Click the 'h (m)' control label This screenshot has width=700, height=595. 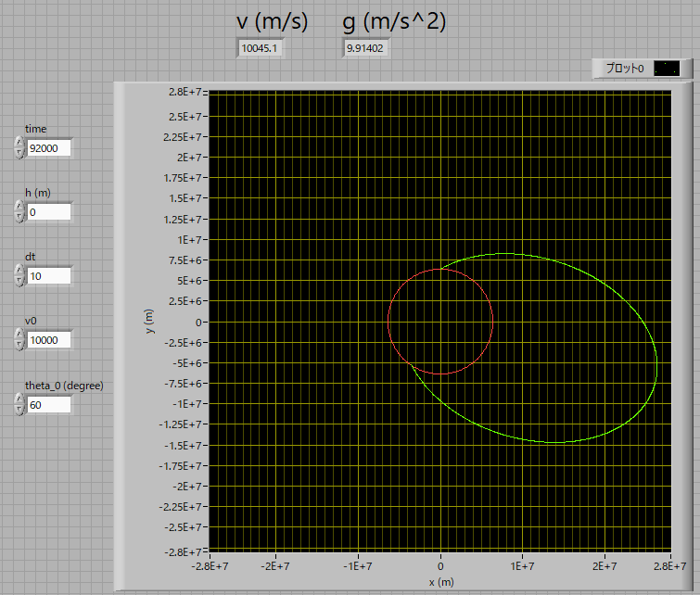[x=37, y=193]
